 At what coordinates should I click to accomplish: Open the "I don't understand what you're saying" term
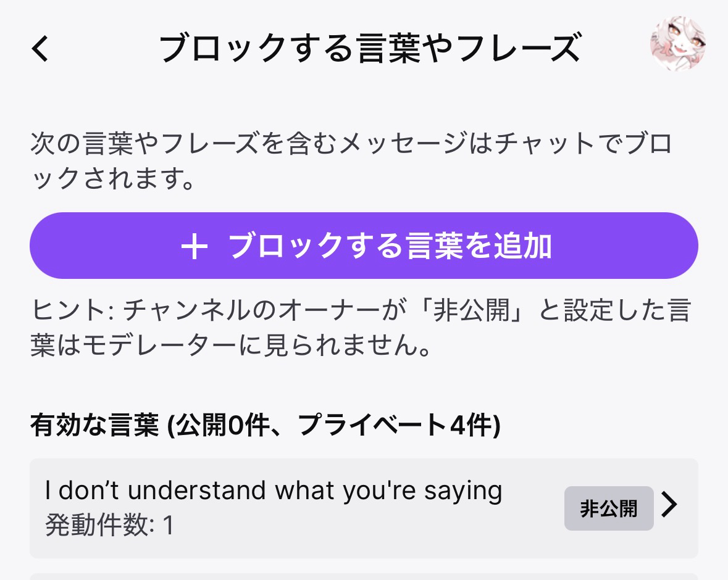pyautogui.click(x=274, y=491)
